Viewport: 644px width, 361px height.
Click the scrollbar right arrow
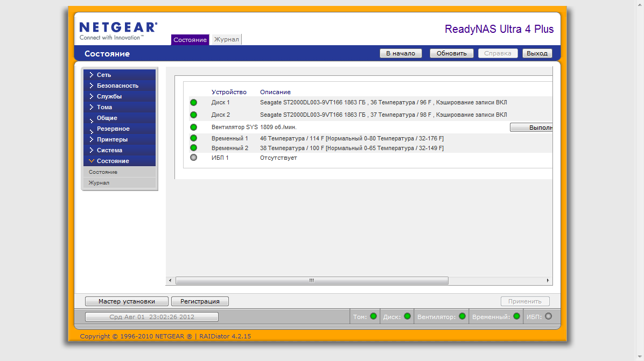pyautogui.click(x=548, y=281)
